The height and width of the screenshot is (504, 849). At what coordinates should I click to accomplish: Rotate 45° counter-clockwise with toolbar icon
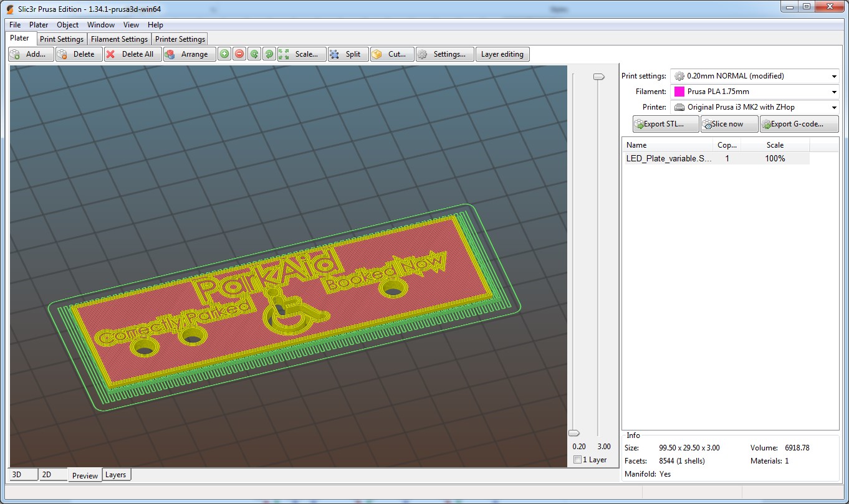coord(254,54)
